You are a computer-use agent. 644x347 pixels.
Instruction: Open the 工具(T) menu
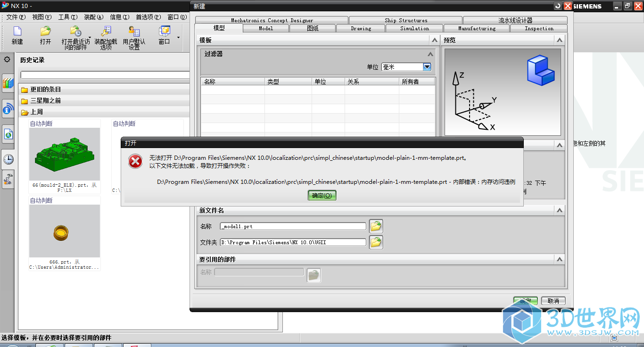[x=68, y=17]
